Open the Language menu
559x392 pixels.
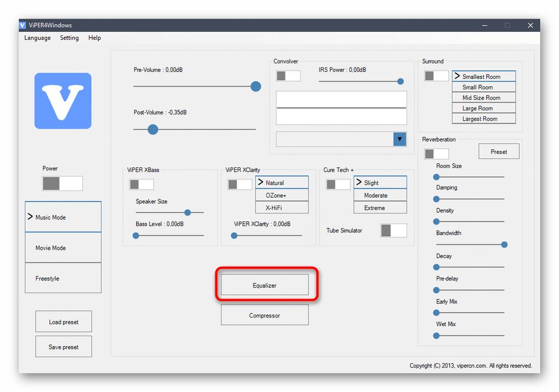(x=38, y=38)
